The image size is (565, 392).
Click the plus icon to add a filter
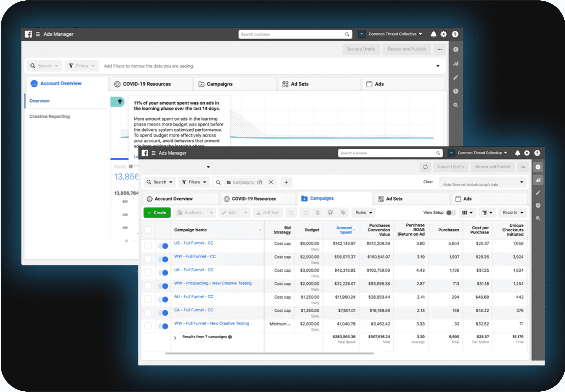[286, 182]
